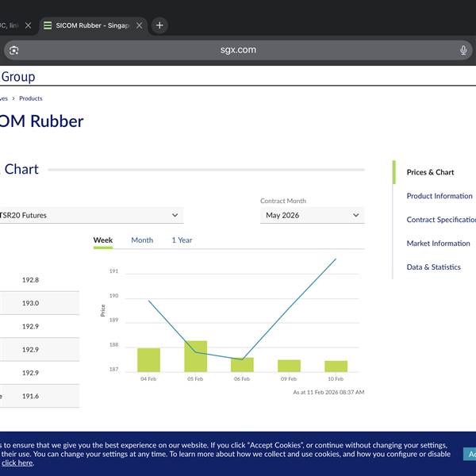Navigate to Data & Statistics section

[433, 267]
